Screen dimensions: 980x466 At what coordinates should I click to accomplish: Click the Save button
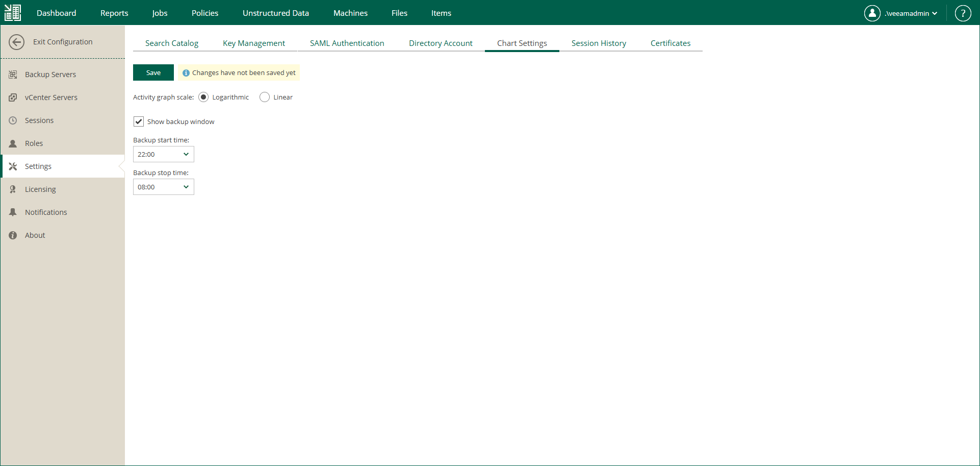pyautogui.click(x=153, y=72)
